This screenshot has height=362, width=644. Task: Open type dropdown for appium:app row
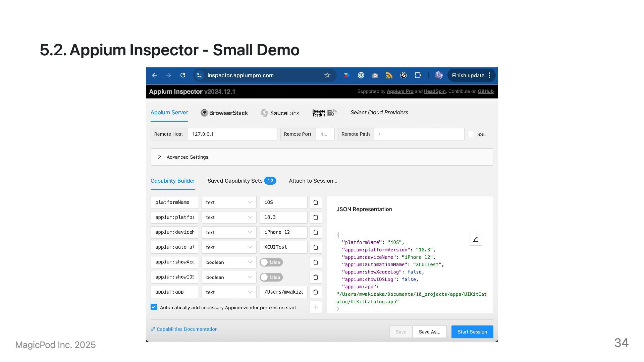pyautogui.click(x=229, y=292)
